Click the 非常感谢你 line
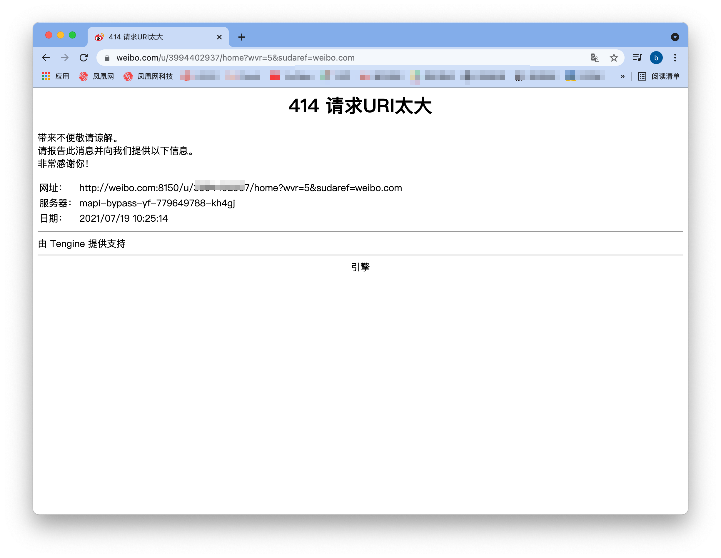 coord(63,164)
